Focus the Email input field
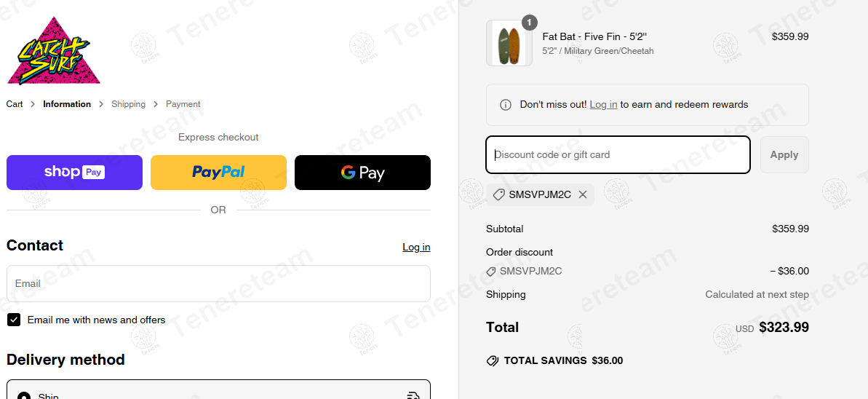This screenshot has height=399, width=868. 218,283
